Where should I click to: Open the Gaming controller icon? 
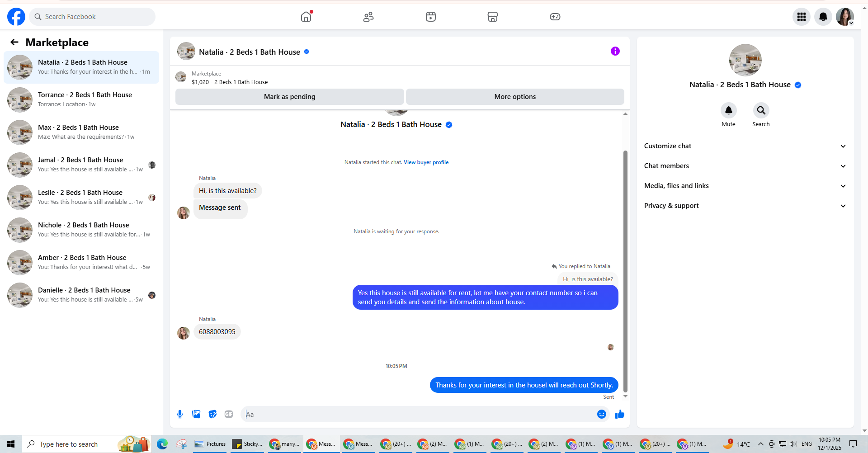click(x=555, y=17)
